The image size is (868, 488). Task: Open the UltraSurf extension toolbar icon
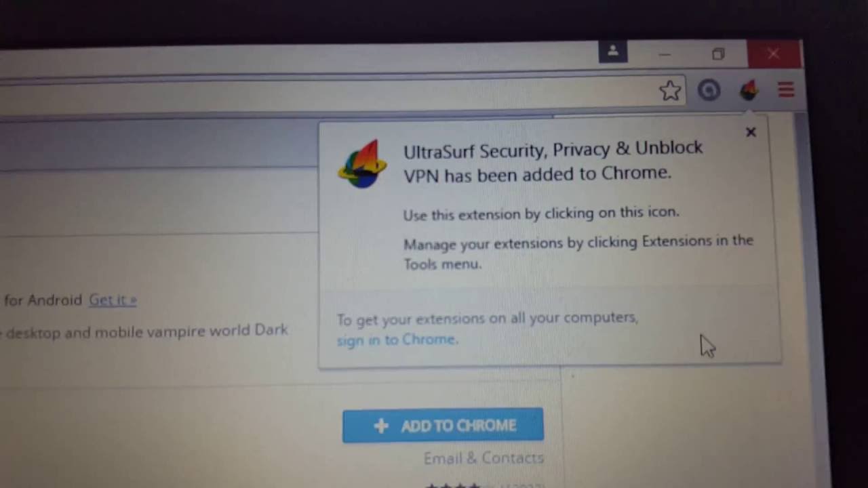click(x=749, y=90)
